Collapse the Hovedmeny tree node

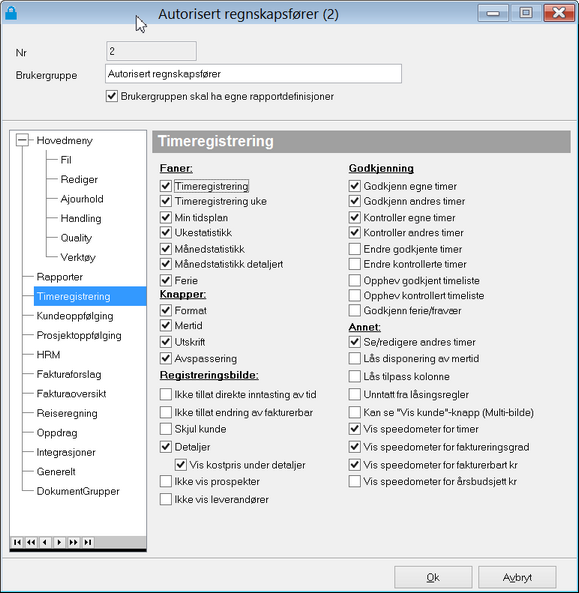click(22, 140)
